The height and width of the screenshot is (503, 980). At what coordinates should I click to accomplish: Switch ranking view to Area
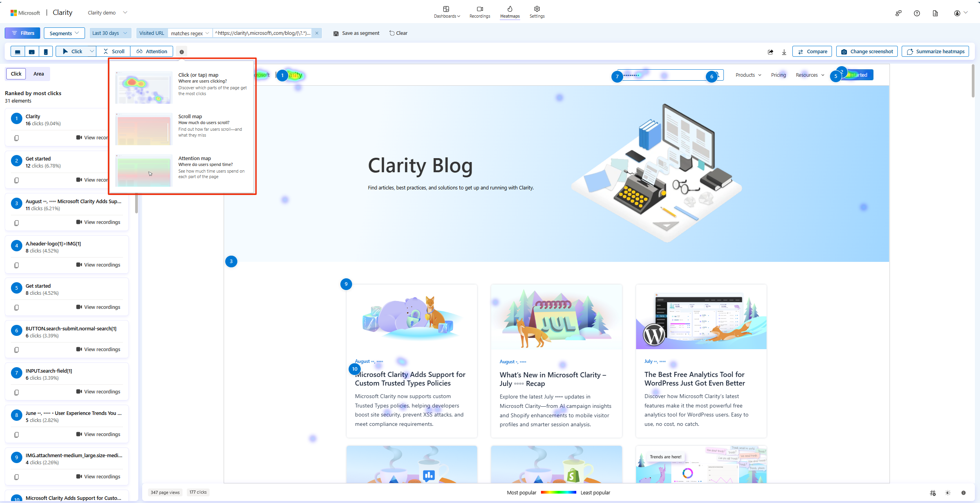38,74
